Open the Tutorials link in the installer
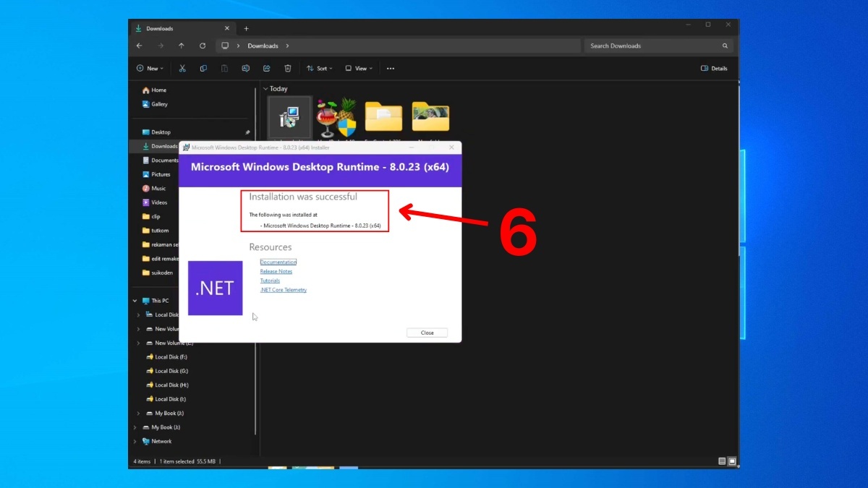This screenshot has height=488, width=868. click(270, 281)
